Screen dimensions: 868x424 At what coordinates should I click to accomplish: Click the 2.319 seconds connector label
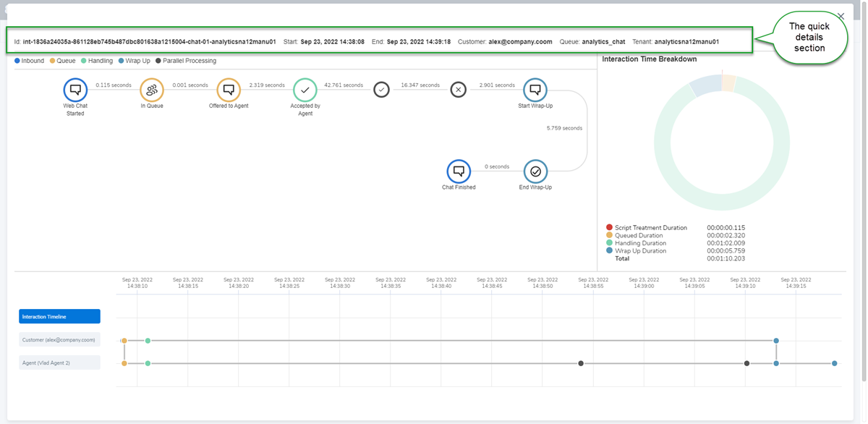tap(267, 85)
